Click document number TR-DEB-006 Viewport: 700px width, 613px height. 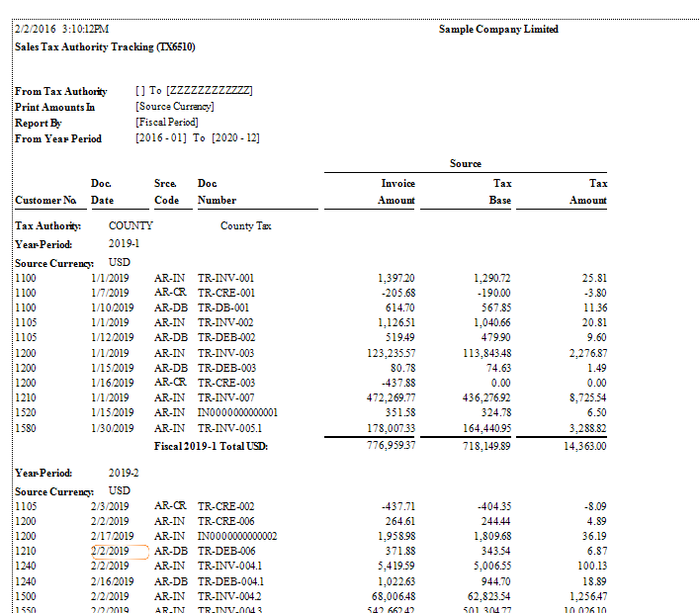coord(226,551)
